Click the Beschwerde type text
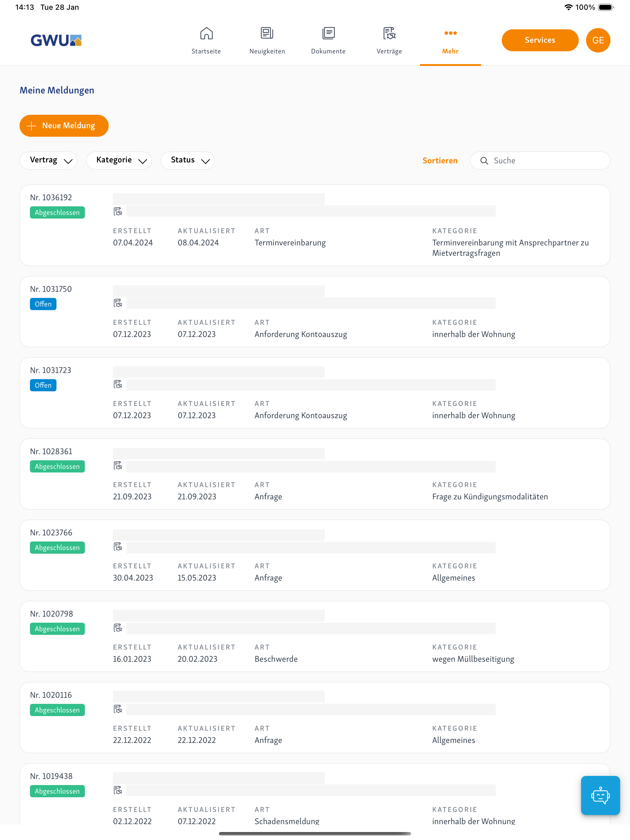The image size is (630, 840). pos(276,659)
